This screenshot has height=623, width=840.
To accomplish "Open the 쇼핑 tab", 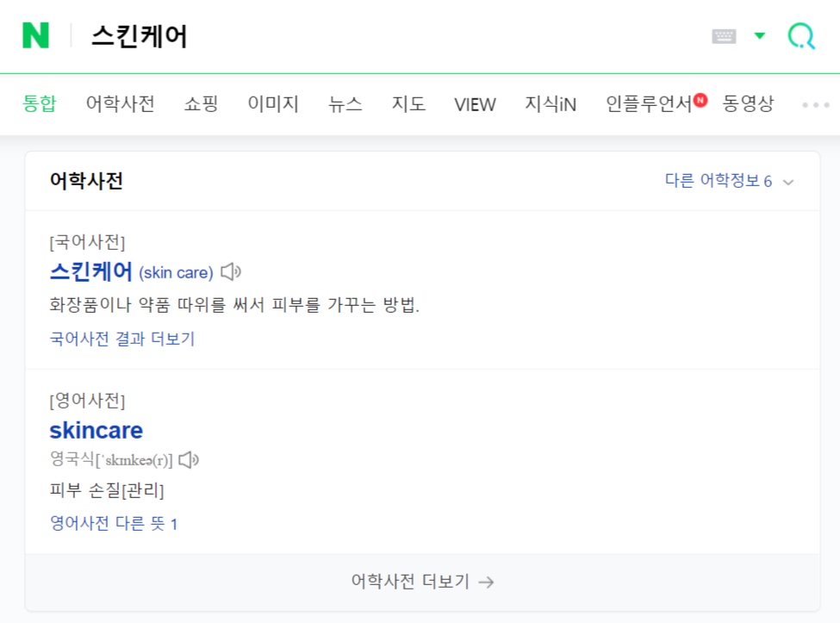I will pyautogui.click(x=201, y=104).
